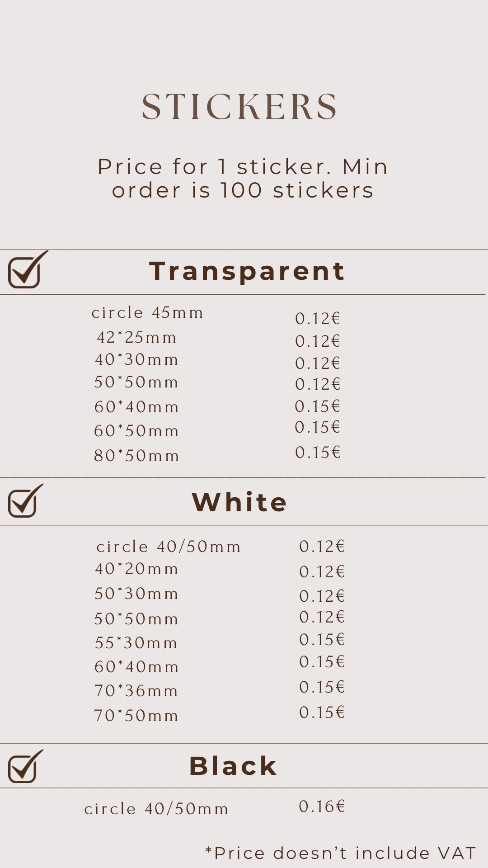Select the Transparent section heading
The width and height of the screenshot is (488, 868).
point(247,271)
